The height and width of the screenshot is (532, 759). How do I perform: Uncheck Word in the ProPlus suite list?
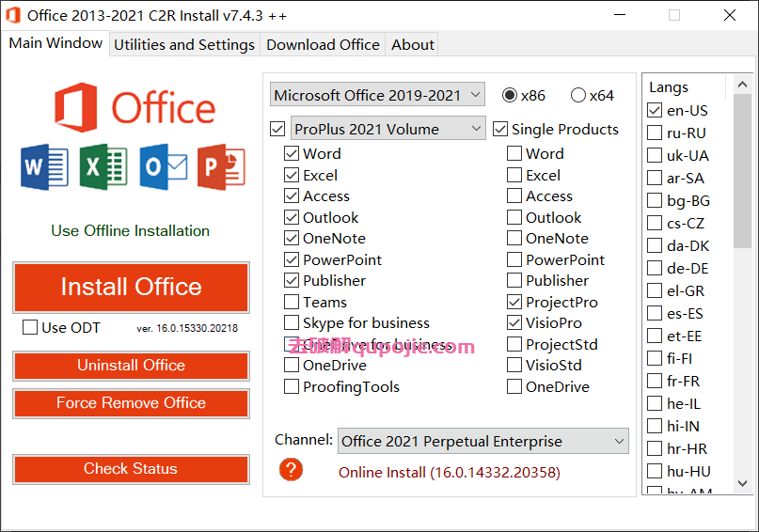(x=292, y=153)
